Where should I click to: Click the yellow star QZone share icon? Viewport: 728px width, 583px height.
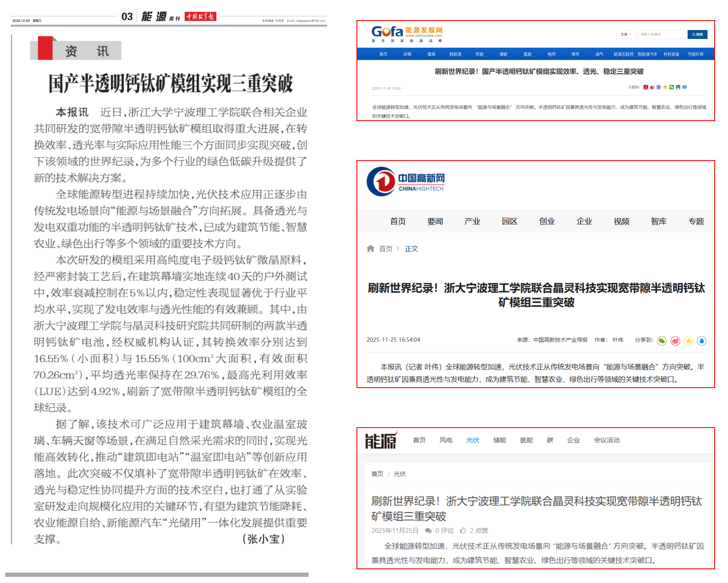(688, 341)
